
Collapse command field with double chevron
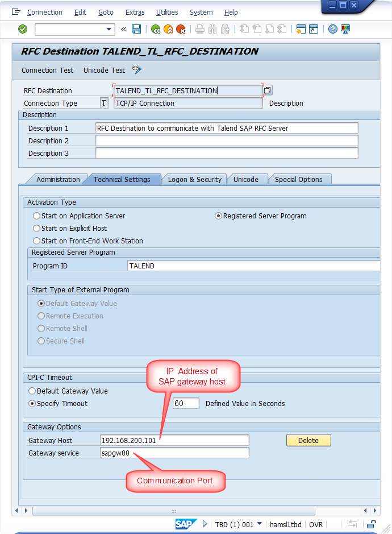click(x=123, y=30)
